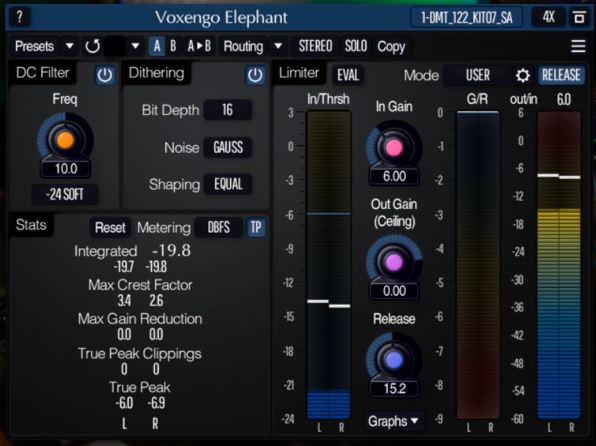Click the 1-DMT_122_KIT07_SA instance name

click(x=467, y=17)
